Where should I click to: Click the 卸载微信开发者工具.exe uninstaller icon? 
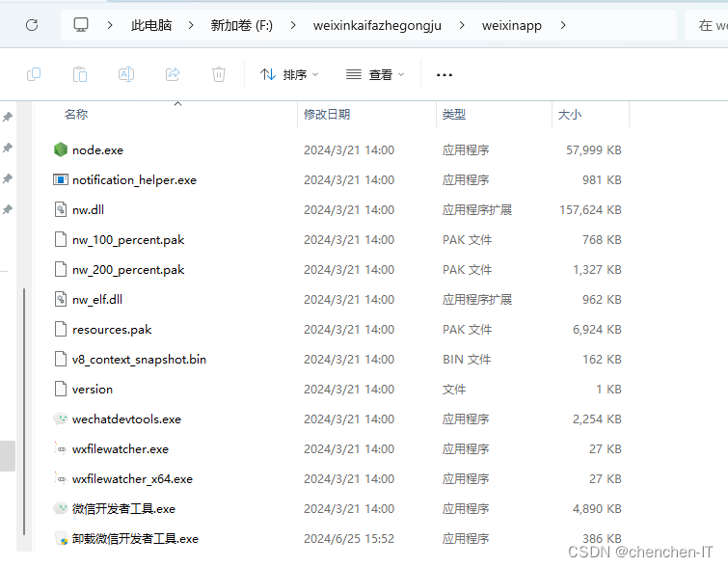[61, 538]
